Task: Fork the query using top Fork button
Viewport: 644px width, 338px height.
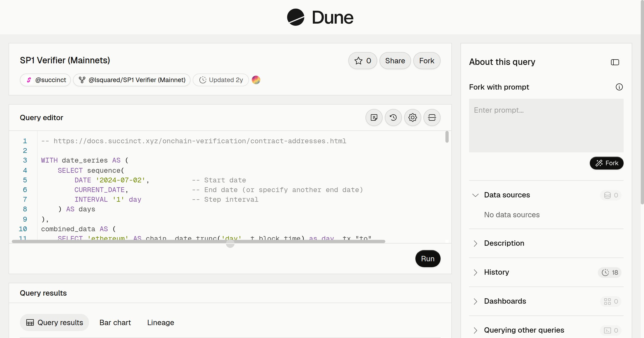Action: click(x=427, y=61)
